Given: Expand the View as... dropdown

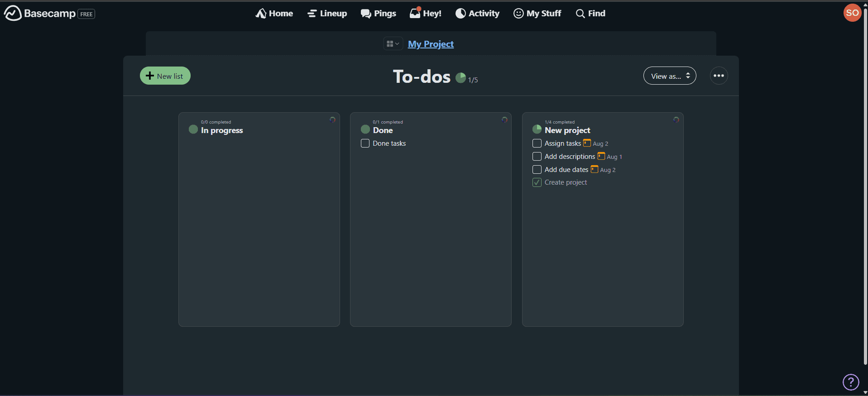Looking at the screenshot, I should 669,76.
